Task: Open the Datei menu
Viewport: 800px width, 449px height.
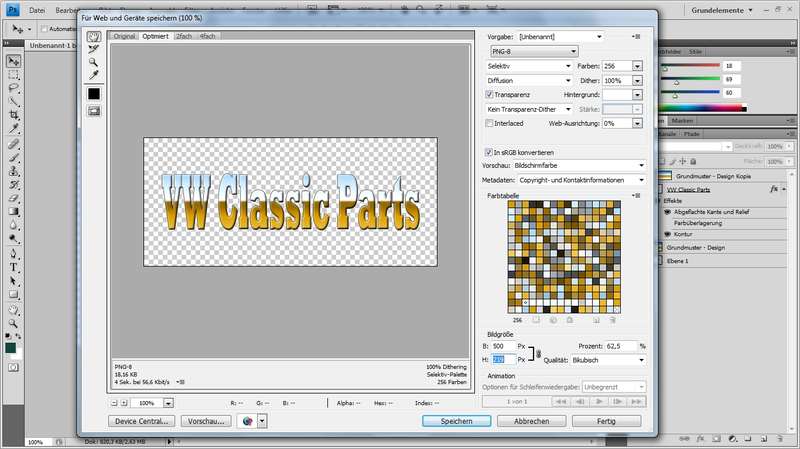Action: click(37, 10)
